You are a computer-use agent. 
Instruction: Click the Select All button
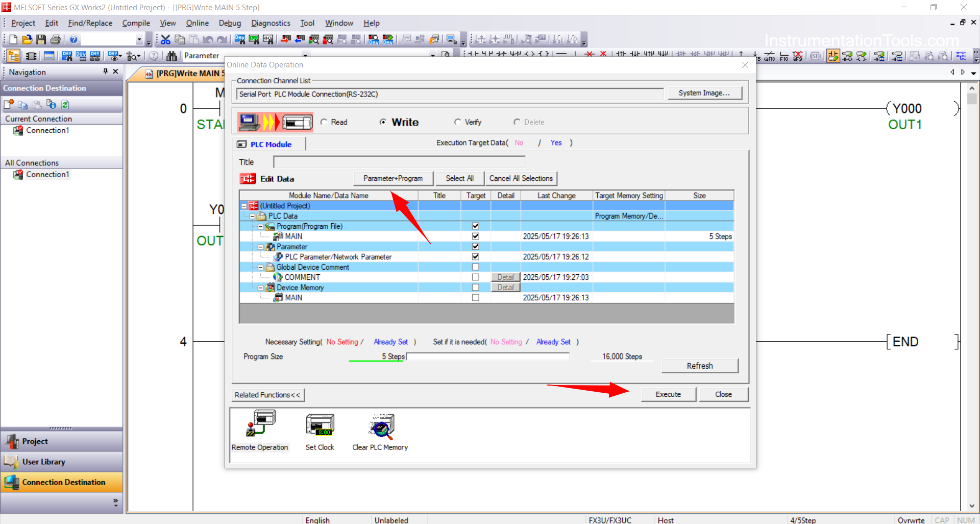(459, 178)
